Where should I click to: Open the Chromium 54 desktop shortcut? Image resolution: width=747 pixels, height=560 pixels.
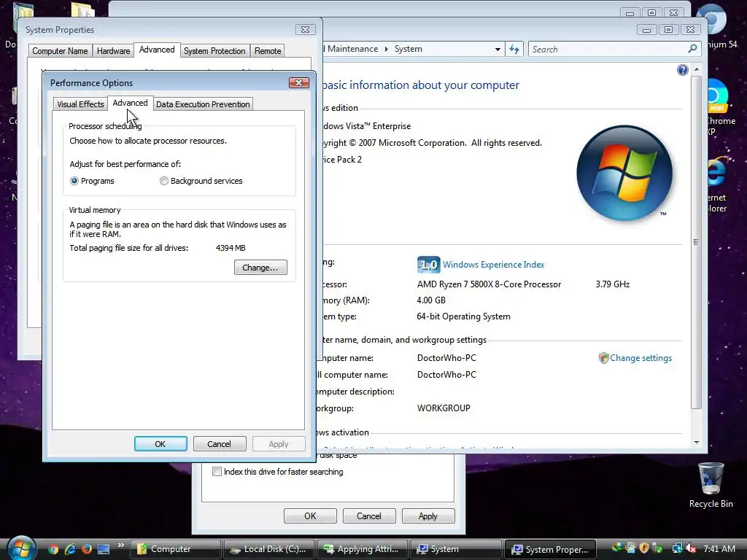coord(715,25)
